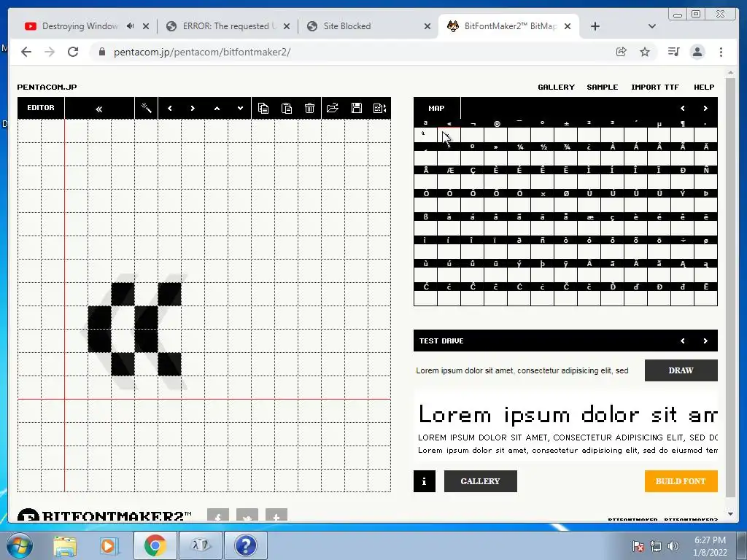Open the help question-mark taskbar icon
Screen dimensions: 747x560
tap(246, 545)
